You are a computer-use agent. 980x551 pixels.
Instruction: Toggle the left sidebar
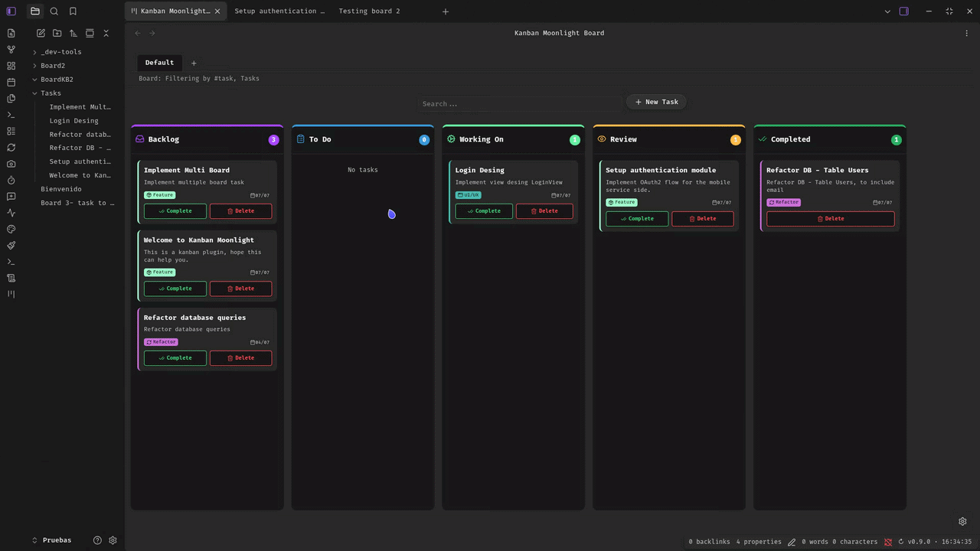(11, 11)
